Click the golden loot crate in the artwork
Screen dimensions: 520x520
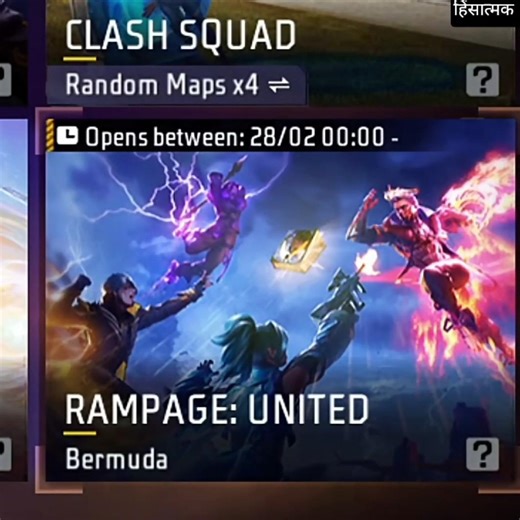(x=298, y=250)
